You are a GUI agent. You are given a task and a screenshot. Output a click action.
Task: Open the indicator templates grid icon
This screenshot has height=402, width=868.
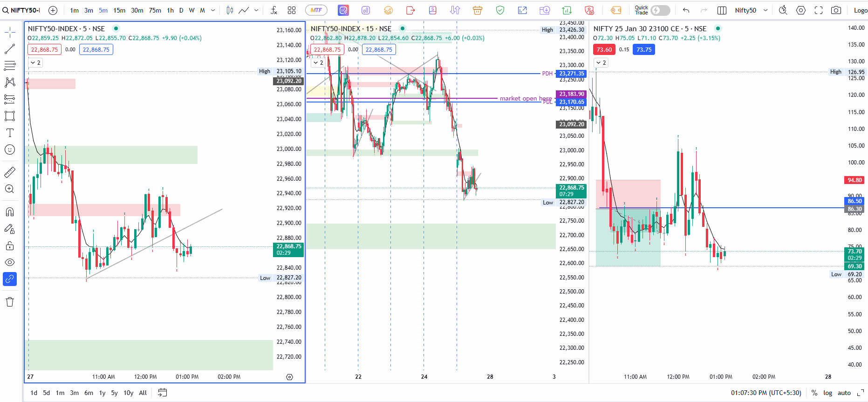point(292,10)
